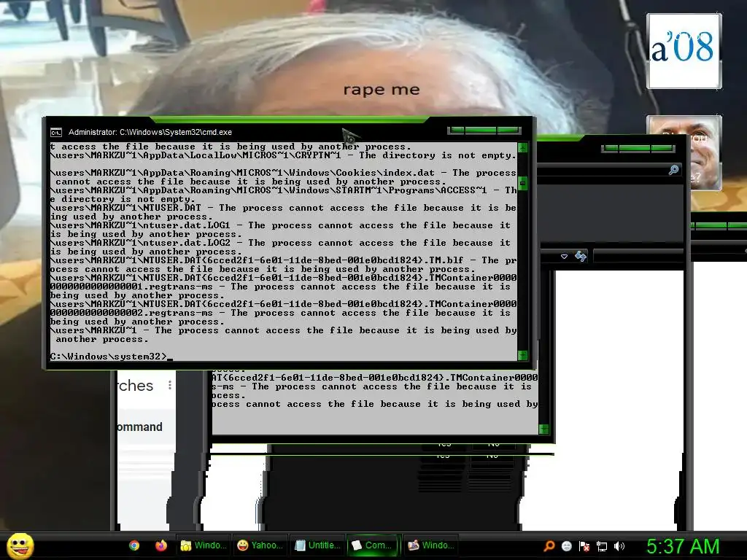This screenshot has height=560, width=747.
Task: Launch Google Chrome from the taskbar
Action: click(134, 545)
